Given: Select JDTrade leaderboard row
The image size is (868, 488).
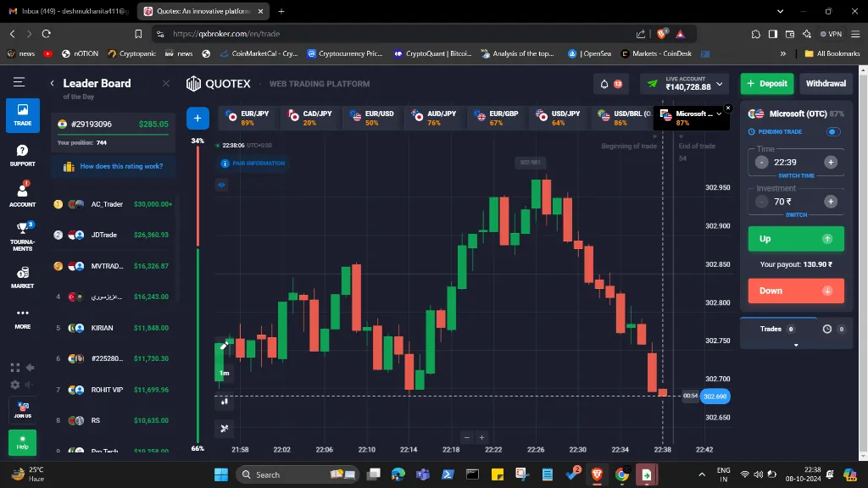Looking at the screenshot, I should 113,236.
